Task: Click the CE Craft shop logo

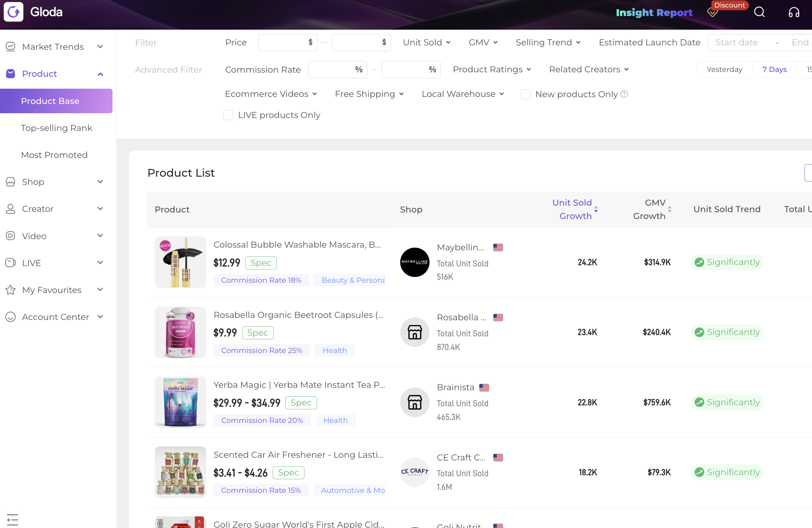Action: 415,472
